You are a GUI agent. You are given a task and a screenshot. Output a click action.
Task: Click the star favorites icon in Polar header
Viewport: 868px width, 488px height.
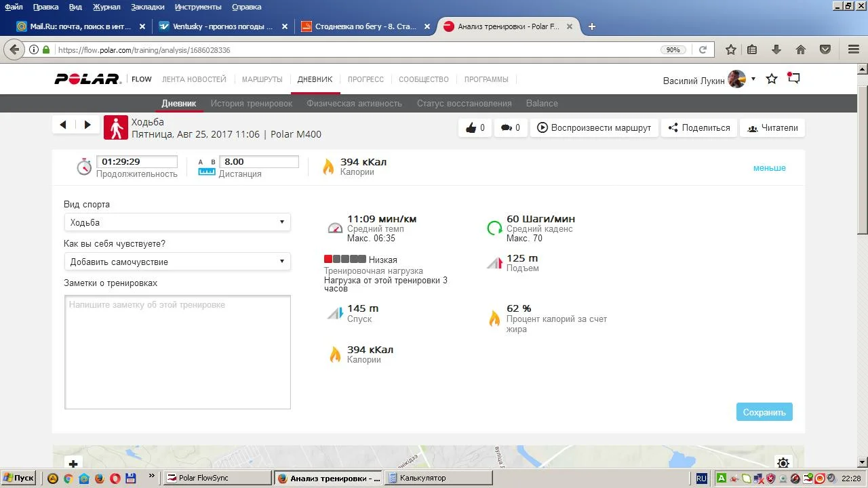(772, 79)
